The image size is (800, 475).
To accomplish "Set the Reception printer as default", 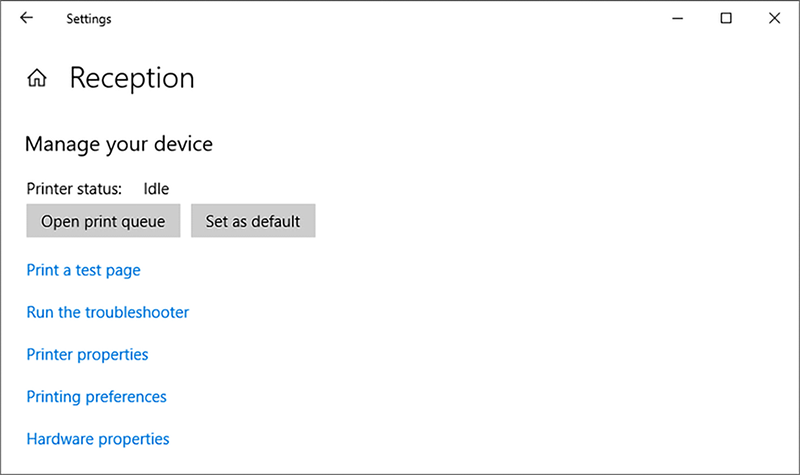I will click(253, 221).
